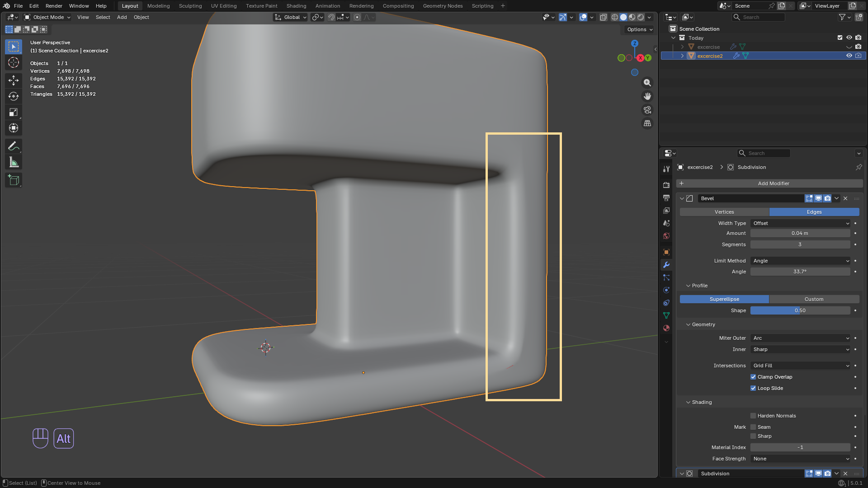Remove the Bevel modifier
The width and height of the screenshot is (868, 488).
(845, 198)
